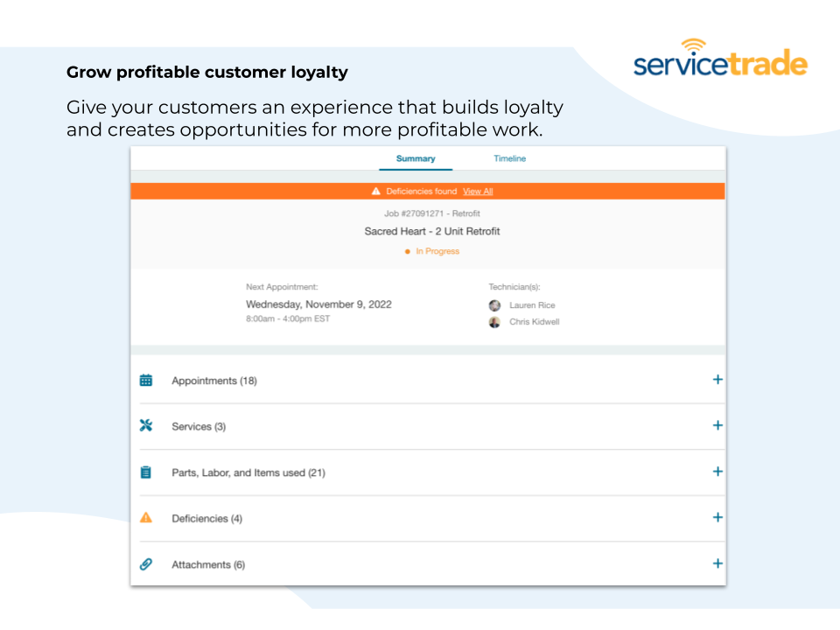Click the View All deficiencies link
The image size is (840, 630).
point(478,192)
